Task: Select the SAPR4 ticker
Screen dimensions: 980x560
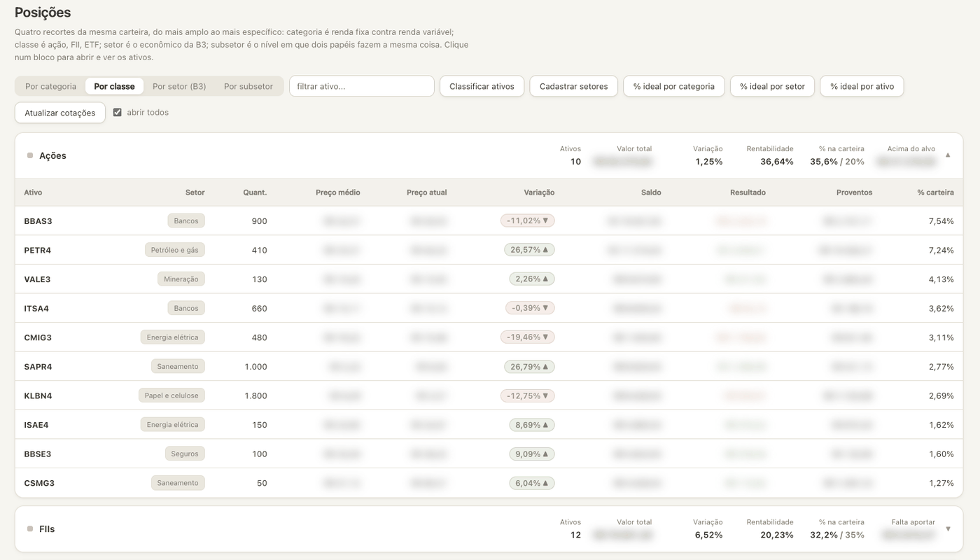Action: (38, 367)
